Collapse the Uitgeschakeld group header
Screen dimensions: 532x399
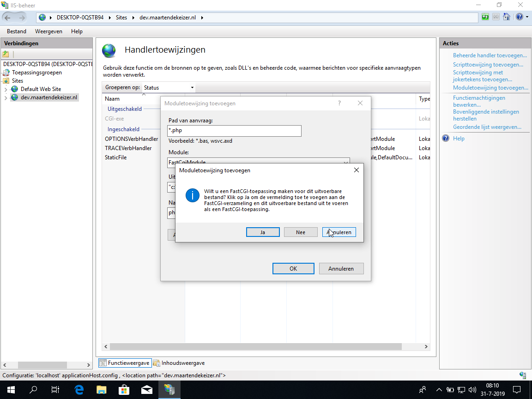click(x=125, y=109)
